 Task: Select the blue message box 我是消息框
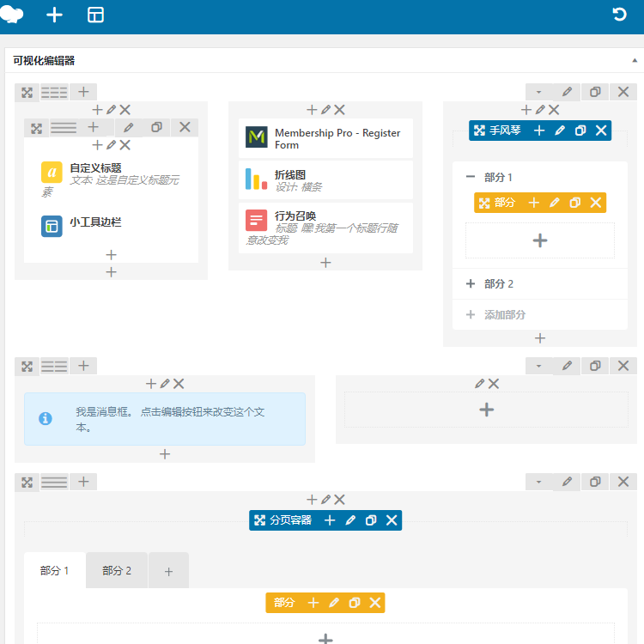pos(165,419)
